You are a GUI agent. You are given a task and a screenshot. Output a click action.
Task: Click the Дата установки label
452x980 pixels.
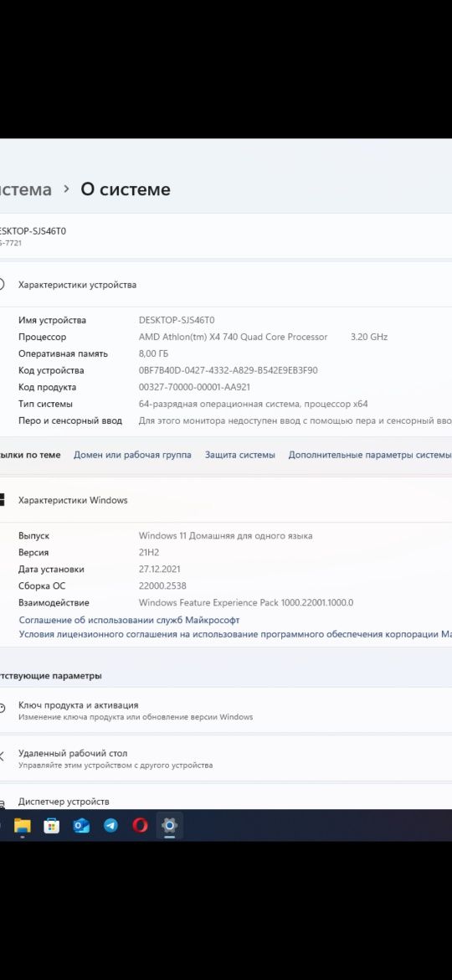click(x=51, y=570)
